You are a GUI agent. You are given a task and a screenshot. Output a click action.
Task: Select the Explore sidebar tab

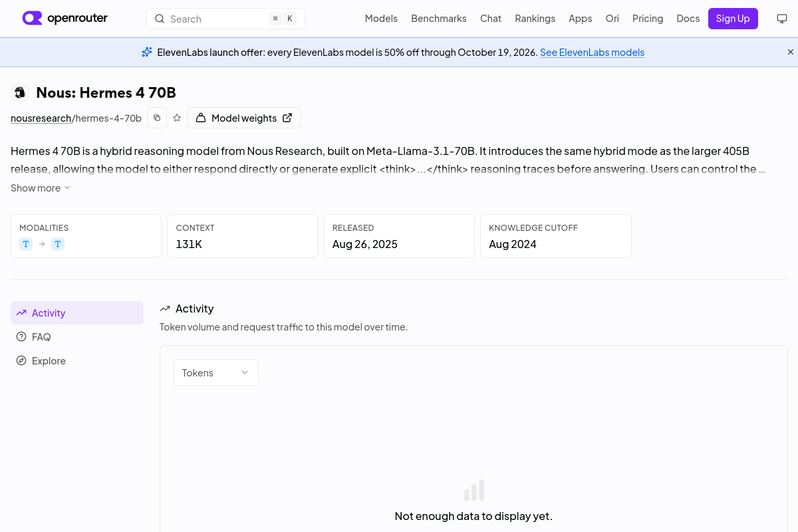(77, 361)
